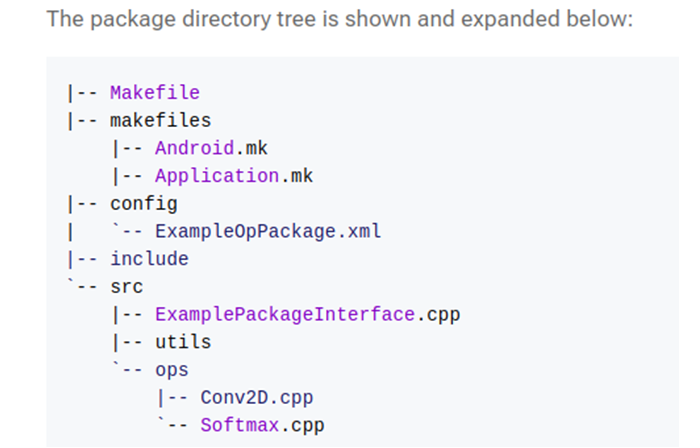Click ExamplePackageInterface.cpp file name
The image size is (700, 448).
tap(308, 315)
